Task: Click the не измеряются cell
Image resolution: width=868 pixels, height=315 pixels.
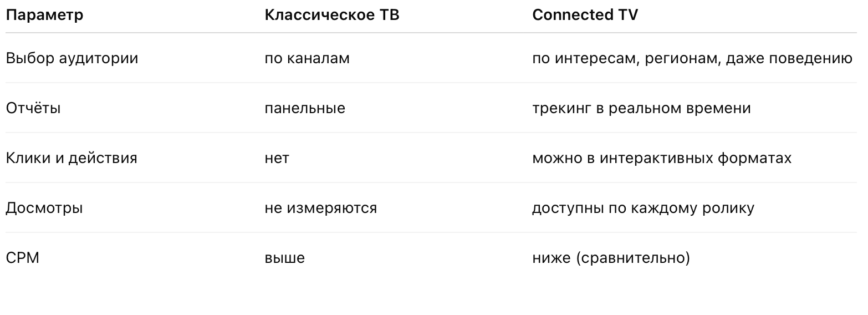Action: (x=320, y=208)
